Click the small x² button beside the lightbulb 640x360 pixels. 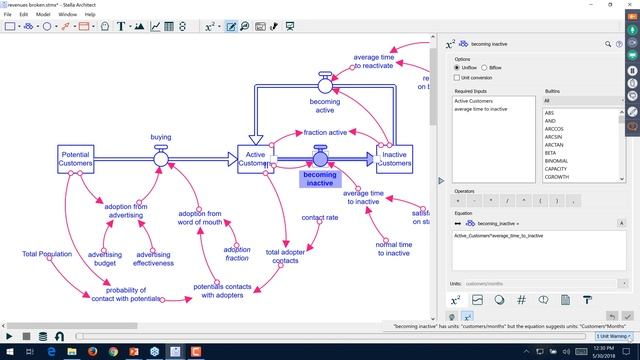click(467, 316)
